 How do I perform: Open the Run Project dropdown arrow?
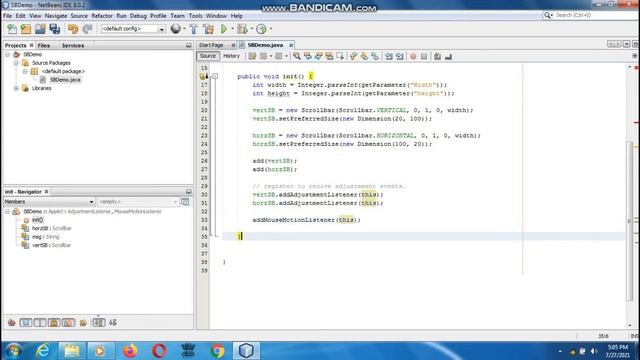click(232, 29)
